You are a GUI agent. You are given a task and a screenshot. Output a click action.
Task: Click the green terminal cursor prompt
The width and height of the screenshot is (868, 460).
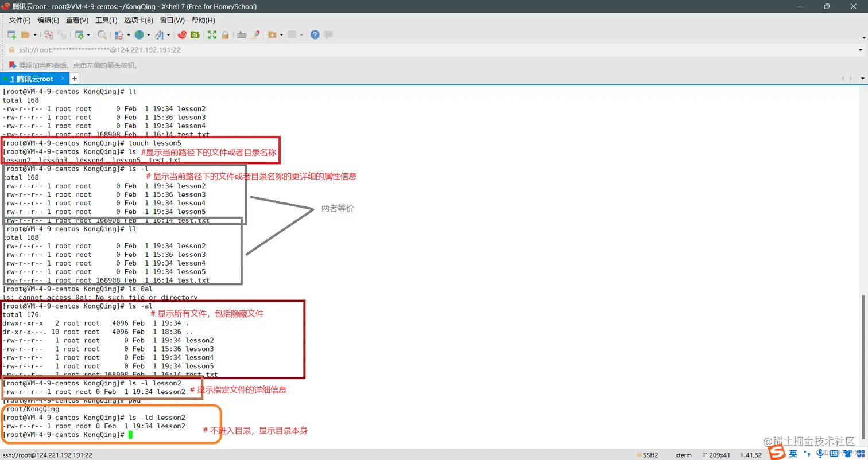point(130,435)
